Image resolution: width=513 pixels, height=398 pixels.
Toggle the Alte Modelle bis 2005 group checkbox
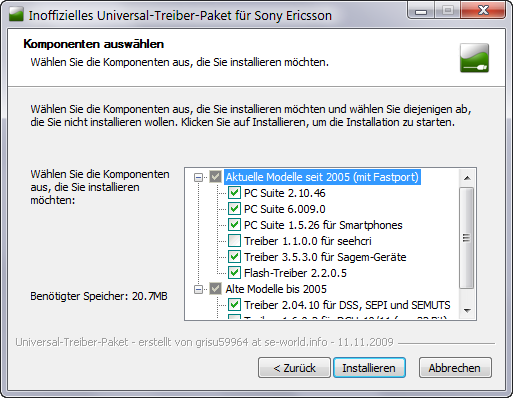coord(215,289)
